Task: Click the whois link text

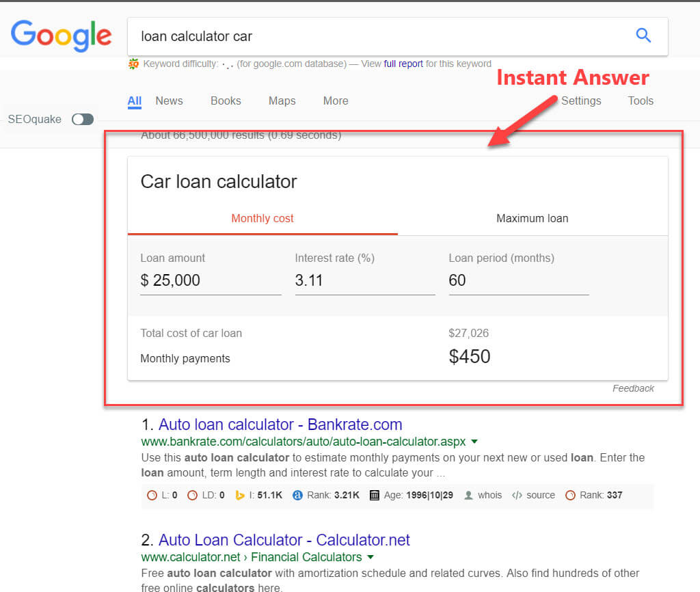Action: pyautogui.click(x=489, y=495)
